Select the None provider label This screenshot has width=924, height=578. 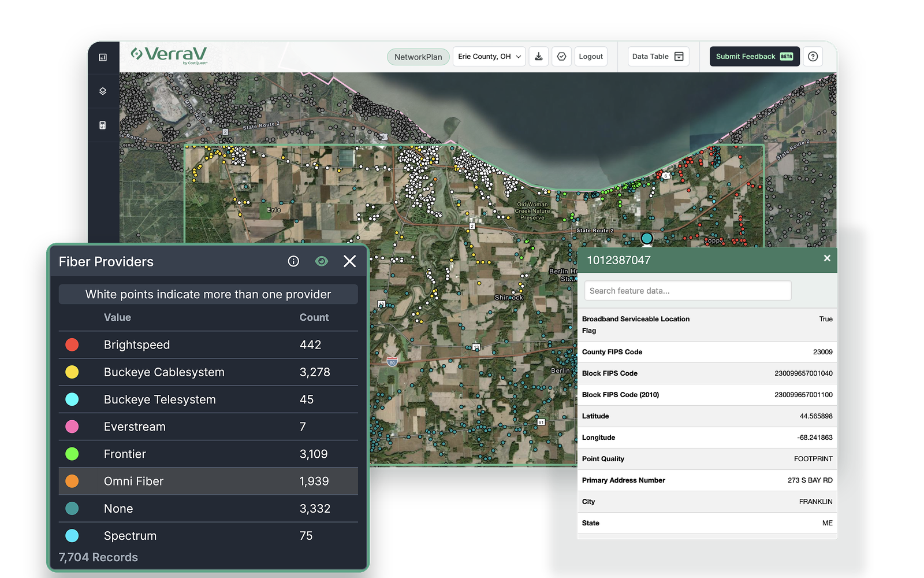(118, 509)
